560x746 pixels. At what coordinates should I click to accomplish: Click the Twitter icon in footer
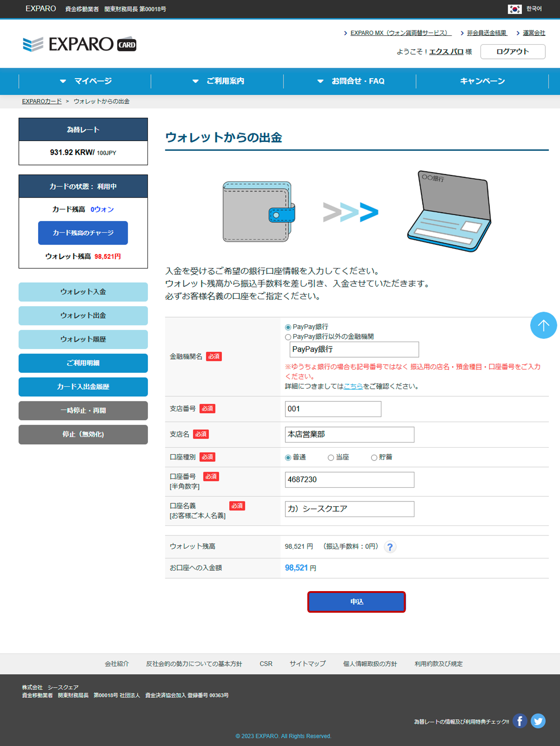click(538, 721)
